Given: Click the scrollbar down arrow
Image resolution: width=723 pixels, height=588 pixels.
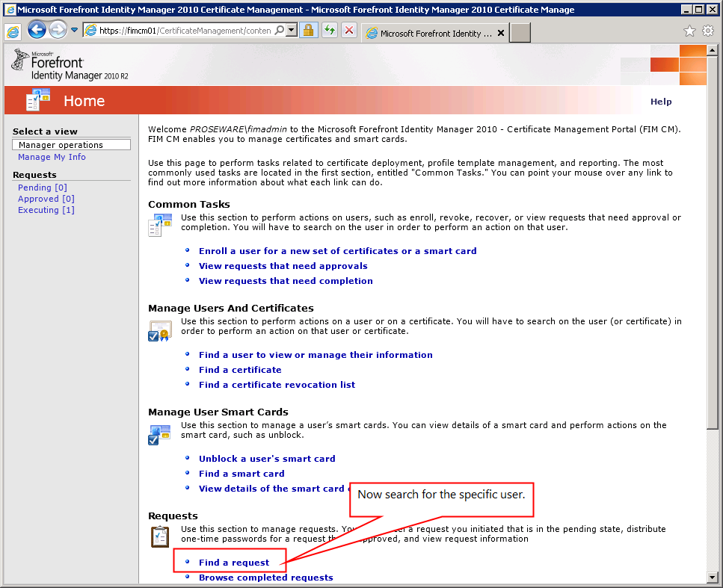Looking at the screenshot, I should click(x=713, y=577).
